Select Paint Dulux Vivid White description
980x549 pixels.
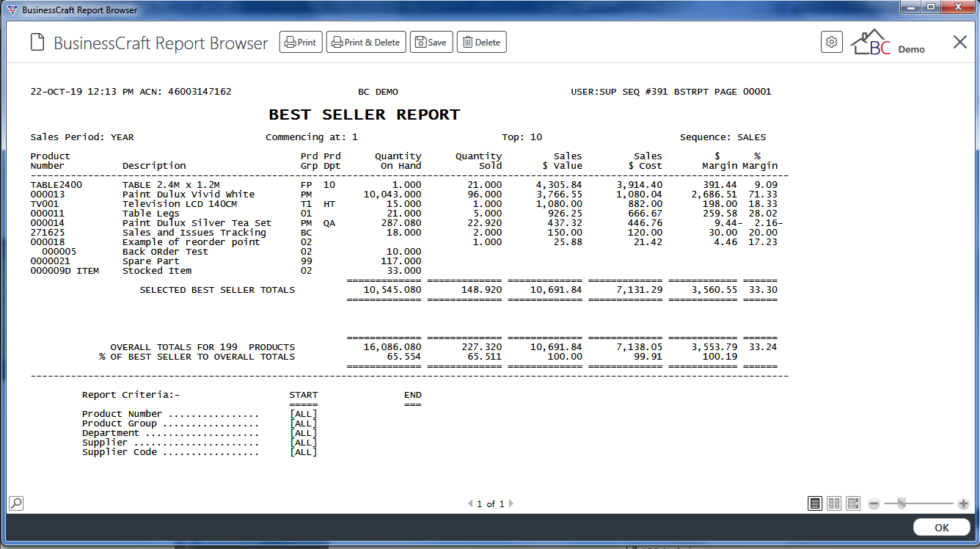coord(189,194)
